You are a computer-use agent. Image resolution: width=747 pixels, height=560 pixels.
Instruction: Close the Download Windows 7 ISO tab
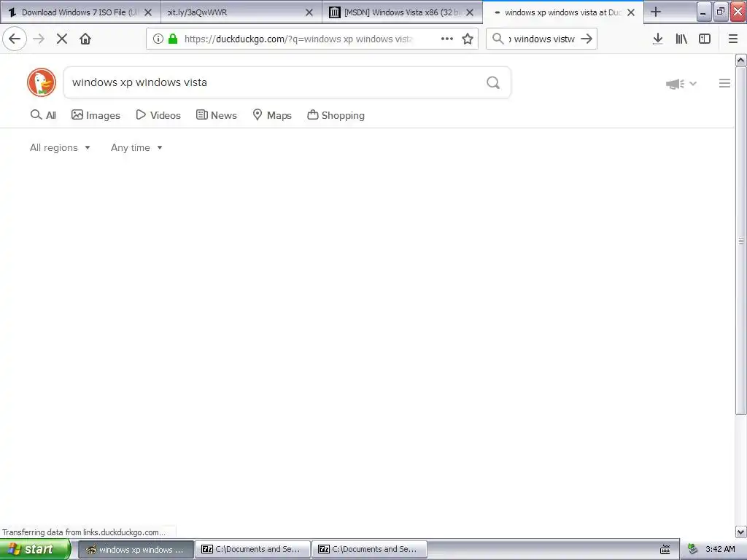coord(148,12)
